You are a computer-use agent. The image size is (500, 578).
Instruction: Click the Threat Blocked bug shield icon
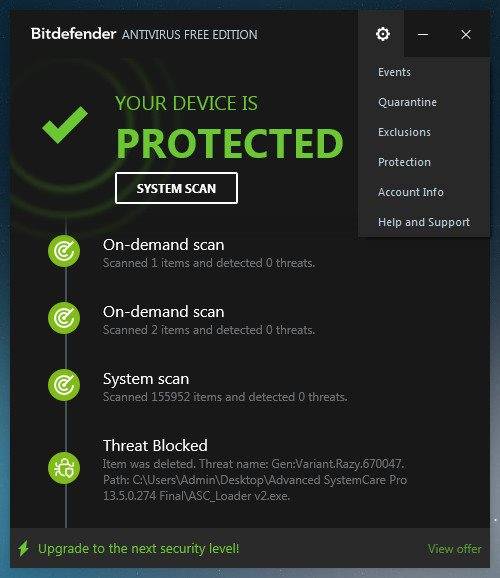(64, 468)
